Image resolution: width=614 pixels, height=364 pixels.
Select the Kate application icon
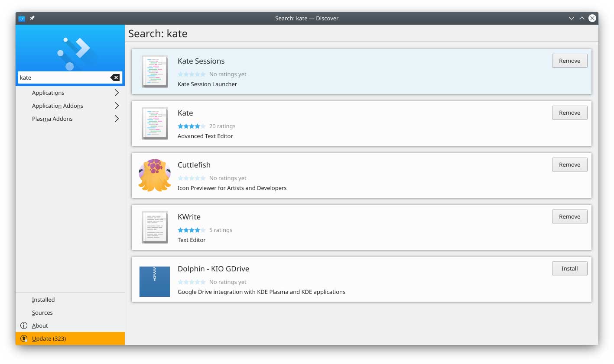click(154, 123)
